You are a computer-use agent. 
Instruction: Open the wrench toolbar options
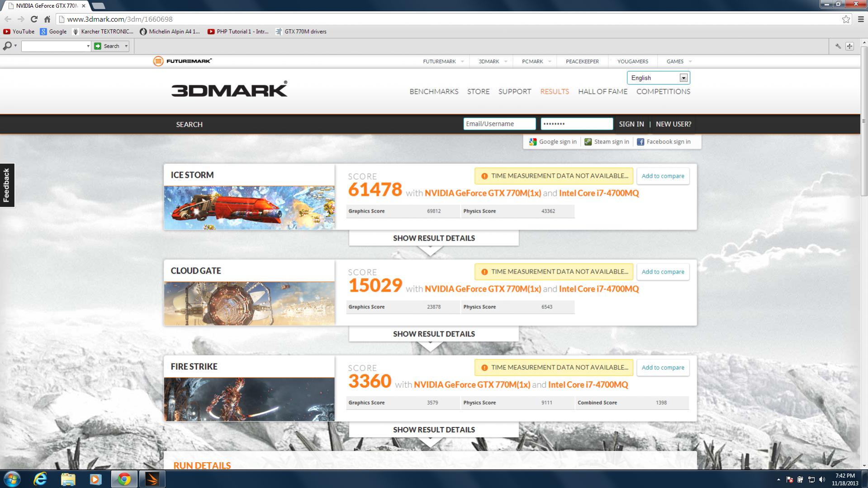[838, 46]
